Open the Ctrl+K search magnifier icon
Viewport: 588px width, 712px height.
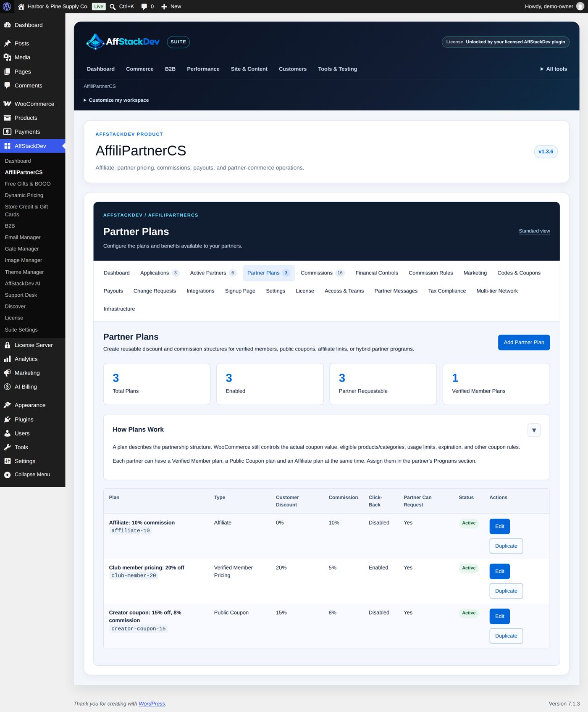113,7
